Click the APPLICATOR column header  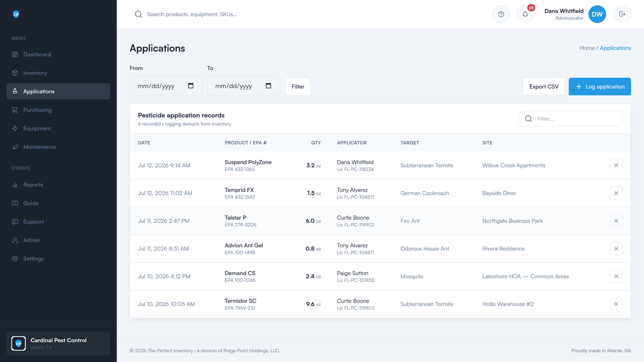(352, 143)
